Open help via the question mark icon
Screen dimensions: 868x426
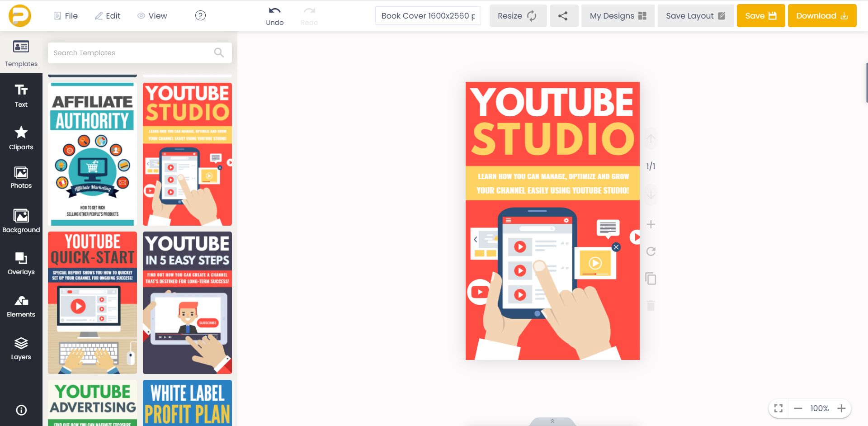point(200,15)
